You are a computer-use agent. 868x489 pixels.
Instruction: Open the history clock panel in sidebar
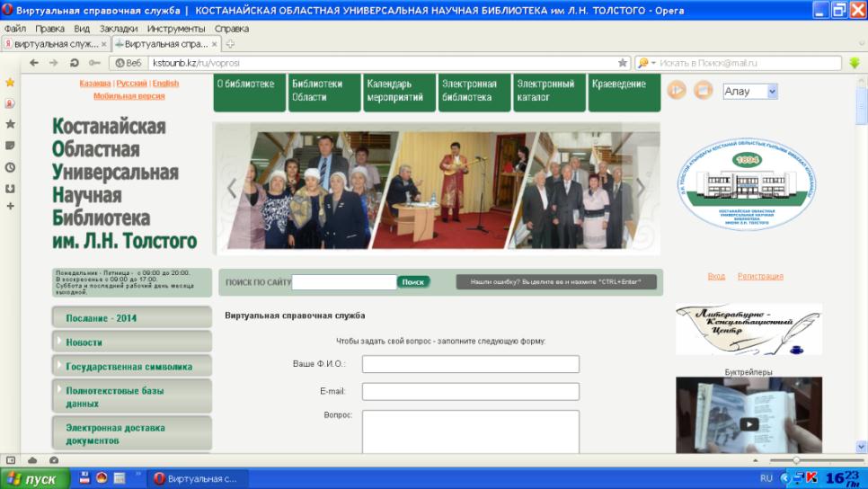(10, 167)
